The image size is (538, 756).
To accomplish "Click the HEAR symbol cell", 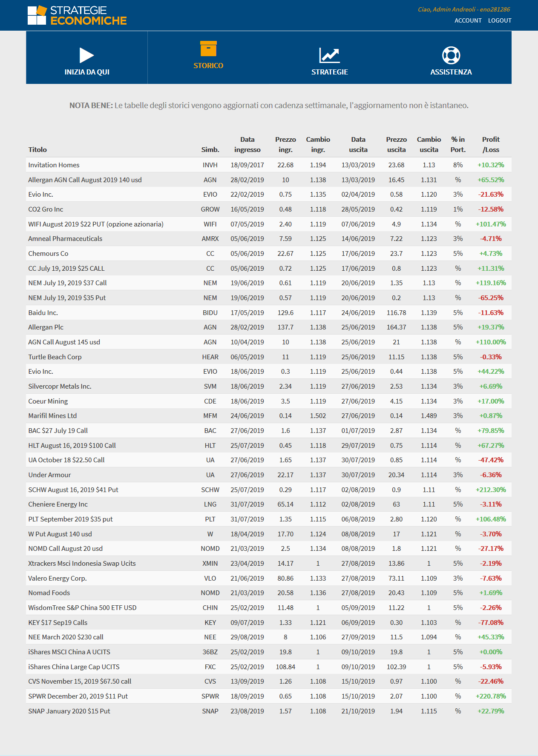I will tap(210, 357).
